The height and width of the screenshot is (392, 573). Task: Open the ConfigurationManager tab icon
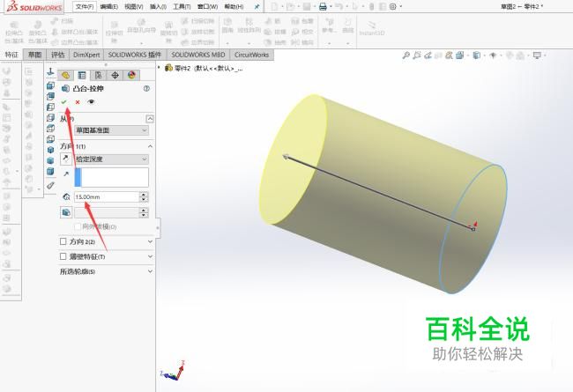coord(99,75)
